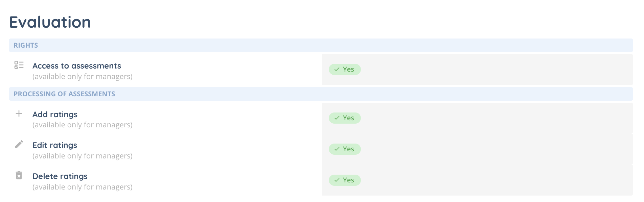Image resolution: width=644 pixels, height=202 pixels.
Task: Click the checkmark in the Access to assessments badge
Action: (x=337, y=69)
